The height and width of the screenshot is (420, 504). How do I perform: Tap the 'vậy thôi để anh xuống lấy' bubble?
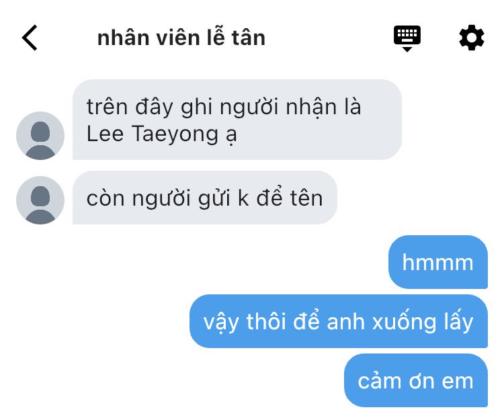[339, 321]
